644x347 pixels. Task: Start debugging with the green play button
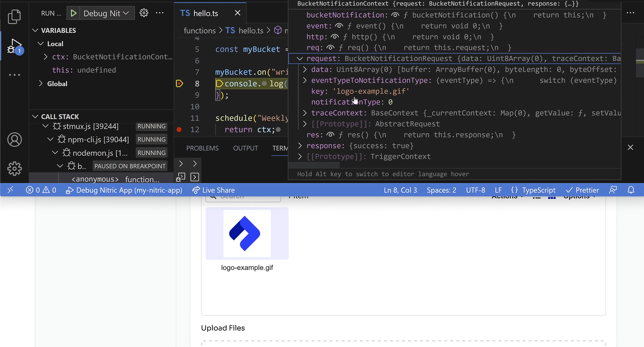tap(73, 13)
